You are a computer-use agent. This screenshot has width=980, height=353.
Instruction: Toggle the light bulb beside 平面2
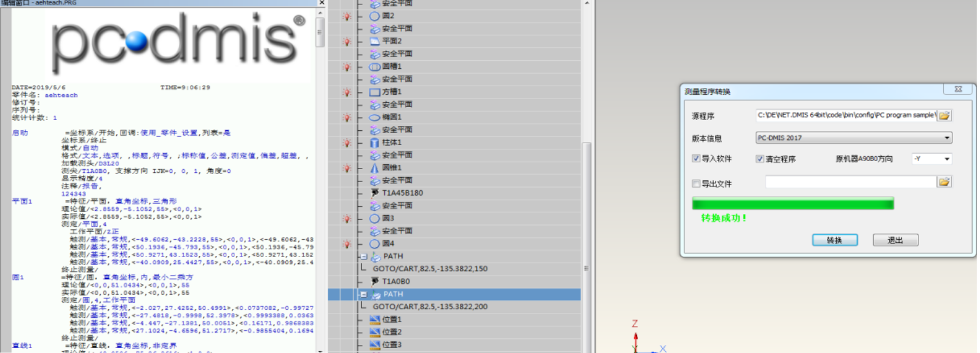[347, 41]
